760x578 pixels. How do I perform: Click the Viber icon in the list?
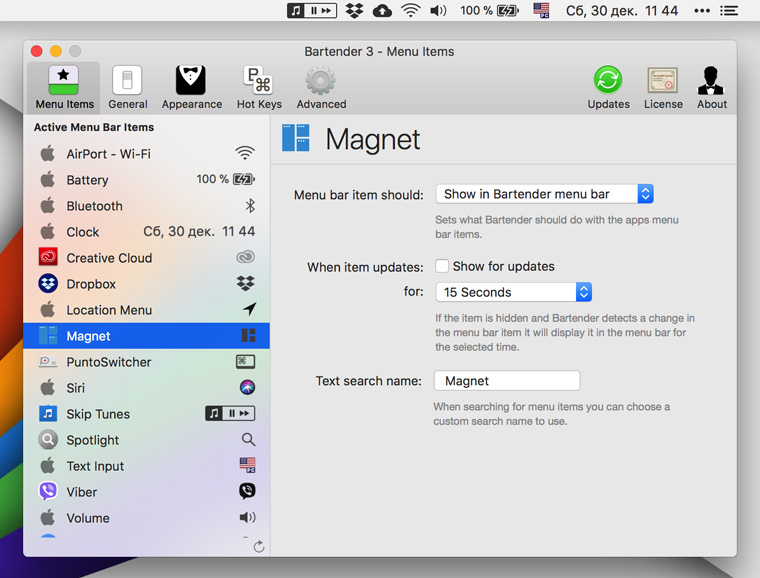coord(48,492)
